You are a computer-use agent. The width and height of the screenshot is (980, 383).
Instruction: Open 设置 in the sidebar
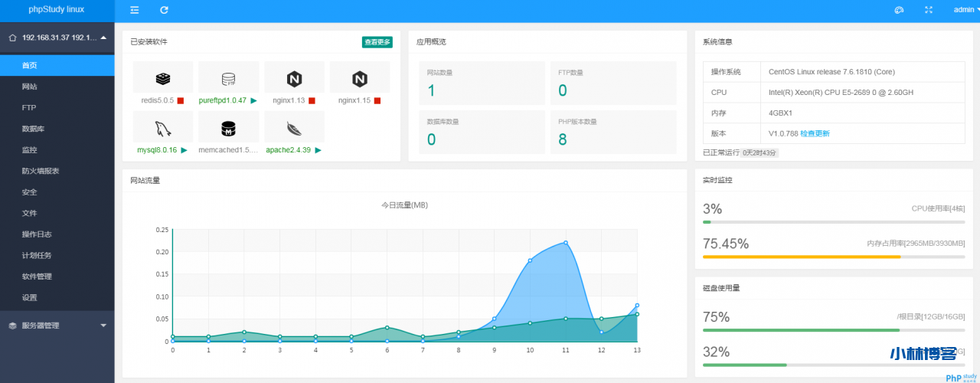tap(57, 297)
